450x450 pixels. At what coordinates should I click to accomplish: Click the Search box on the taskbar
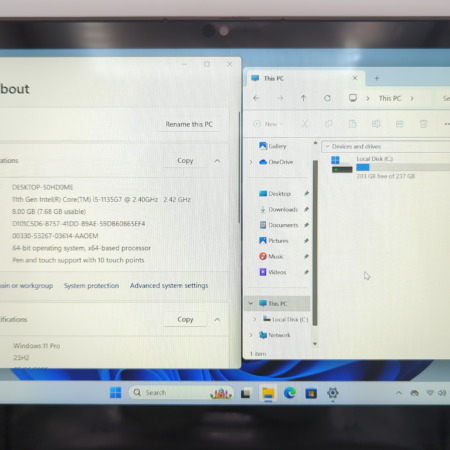(x=181, y=393)
